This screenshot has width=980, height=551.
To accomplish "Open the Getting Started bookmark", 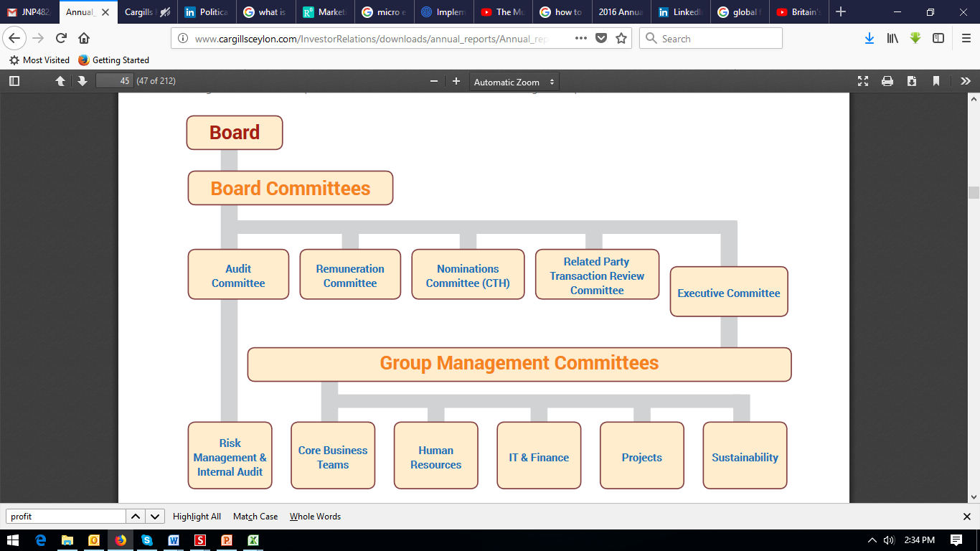I will 114,60.
